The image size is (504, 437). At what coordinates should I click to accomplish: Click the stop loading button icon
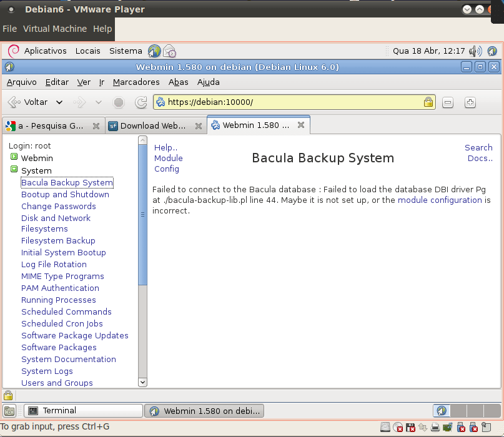[119, 102]
